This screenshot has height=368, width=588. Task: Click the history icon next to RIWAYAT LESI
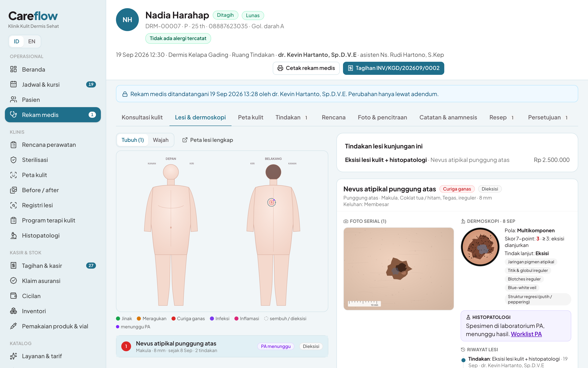tap(463, 350)
